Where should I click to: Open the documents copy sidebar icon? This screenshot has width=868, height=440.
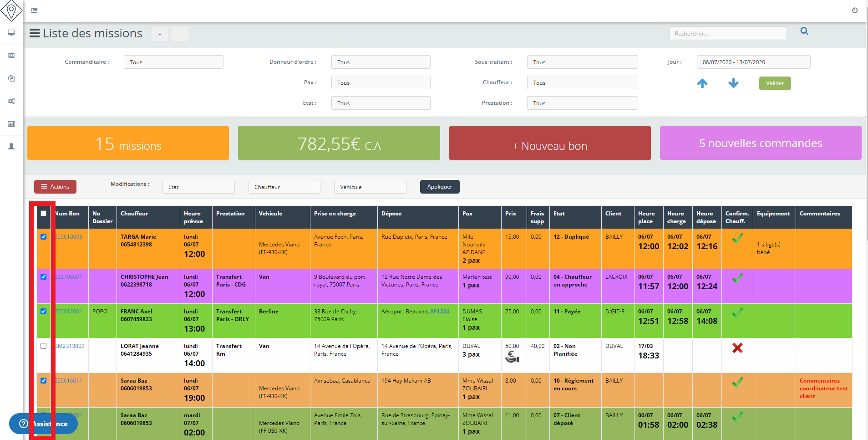(x=11, y=78)
